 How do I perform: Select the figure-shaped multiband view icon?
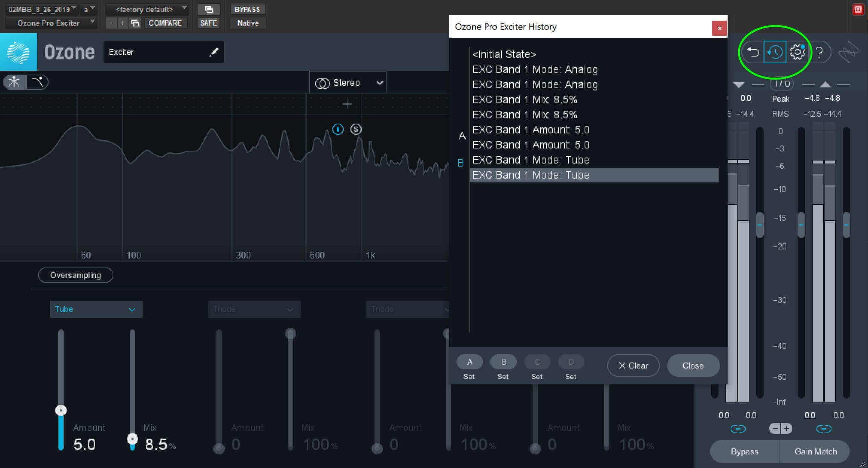click(x=15, y=82)
